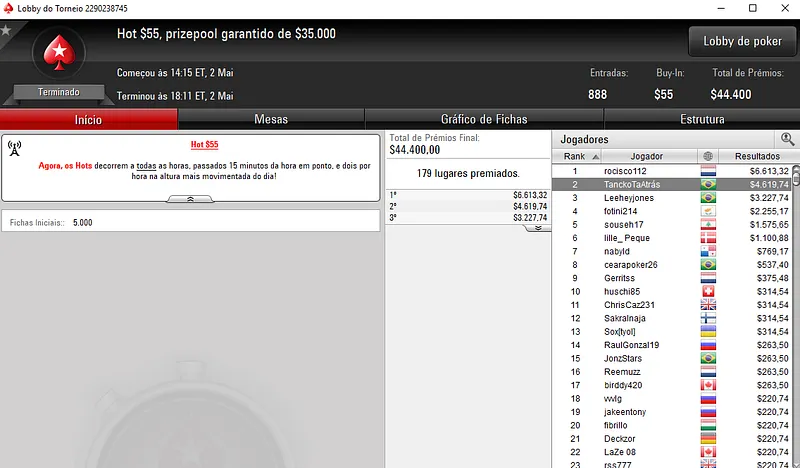Click the players list vertical scrollbar
The image size is (800, 468).
pyautogui.click(x=795, y=316)
